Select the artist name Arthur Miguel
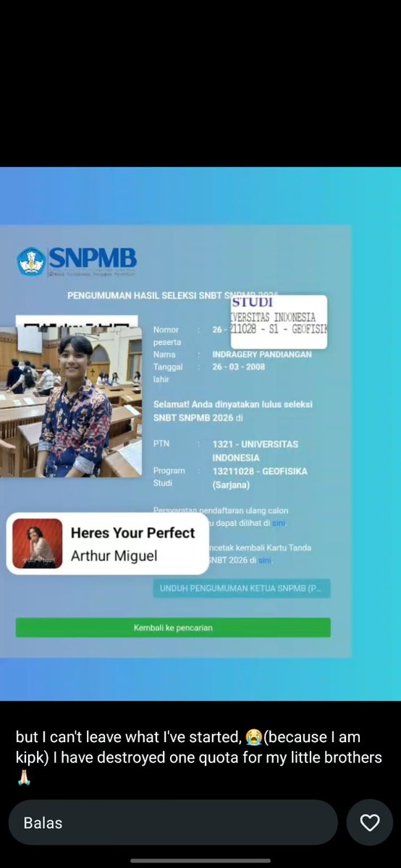401x868 pixels. pos(114,556)
